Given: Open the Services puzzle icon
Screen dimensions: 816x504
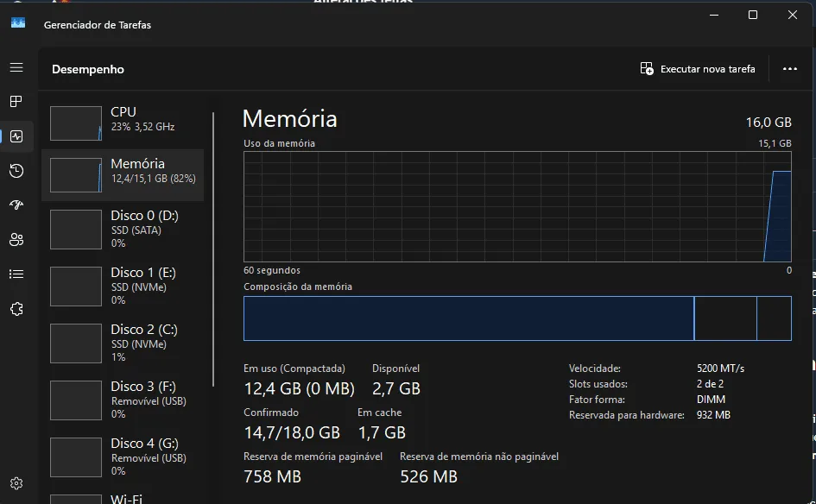Looking at the screenshot, I should (16, 309).
